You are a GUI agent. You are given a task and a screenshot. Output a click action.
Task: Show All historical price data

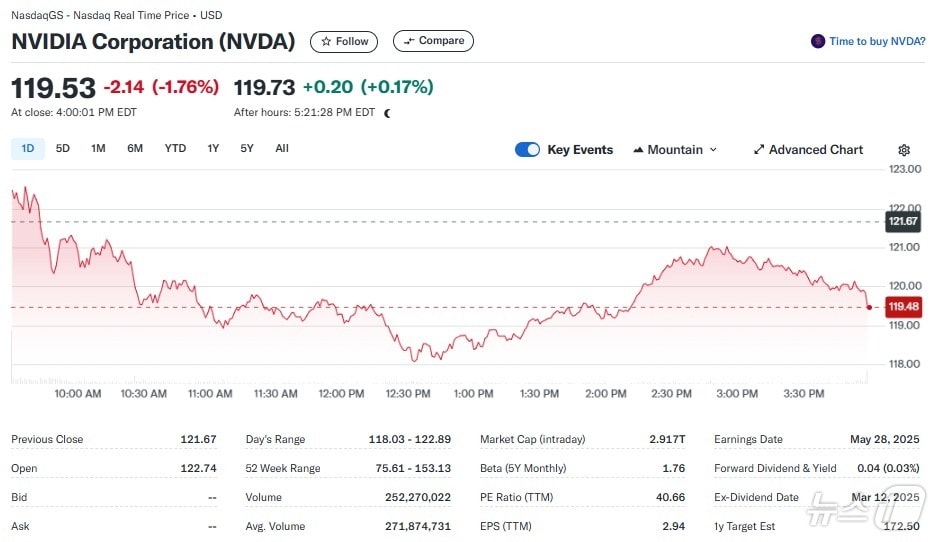click(x=282, y=149)
